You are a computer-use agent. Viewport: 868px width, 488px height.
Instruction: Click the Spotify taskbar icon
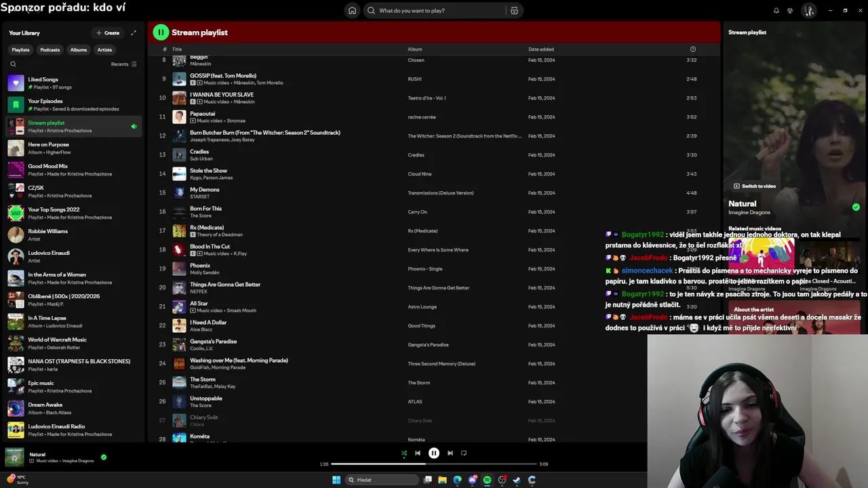[x=487, y=479]
